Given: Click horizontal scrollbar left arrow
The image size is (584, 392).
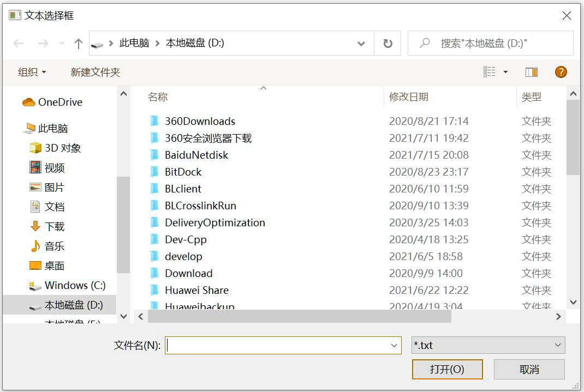Looking at the screenshot, I should click(141, 317).
